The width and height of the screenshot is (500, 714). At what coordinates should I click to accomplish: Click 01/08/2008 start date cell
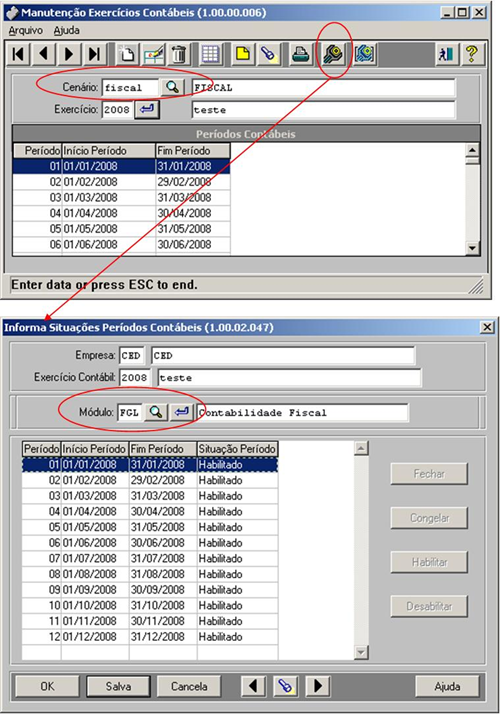[95, 574]
